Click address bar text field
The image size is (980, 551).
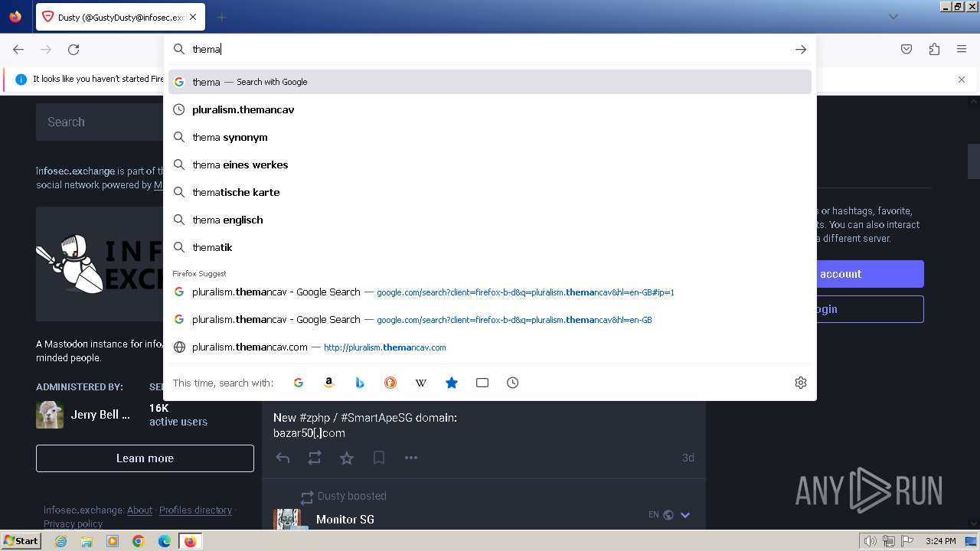tap(490, 49)
